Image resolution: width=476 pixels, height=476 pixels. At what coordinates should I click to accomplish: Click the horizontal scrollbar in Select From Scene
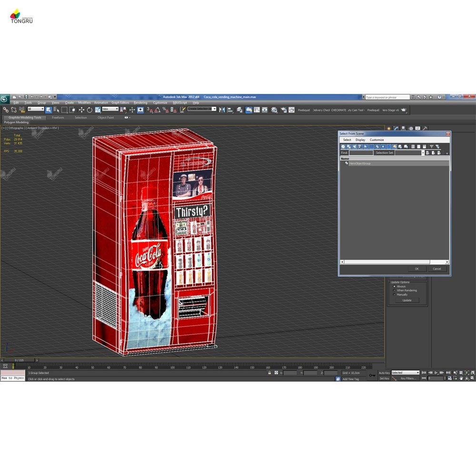click(x=395, y=262)
